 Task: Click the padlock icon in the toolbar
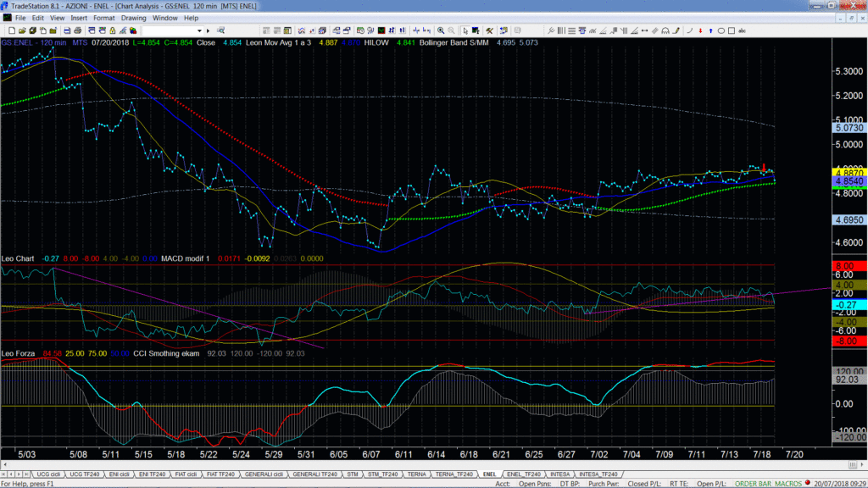113,30
